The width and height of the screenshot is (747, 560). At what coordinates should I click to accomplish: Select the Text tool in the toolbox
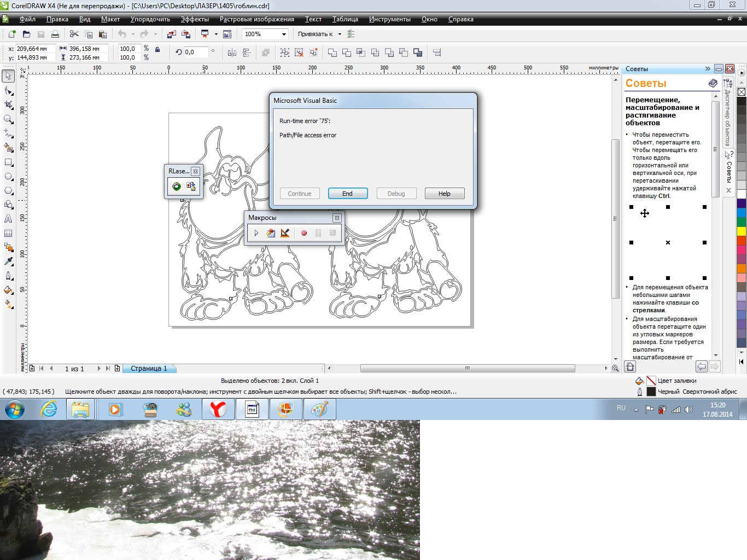click(8, 219)
